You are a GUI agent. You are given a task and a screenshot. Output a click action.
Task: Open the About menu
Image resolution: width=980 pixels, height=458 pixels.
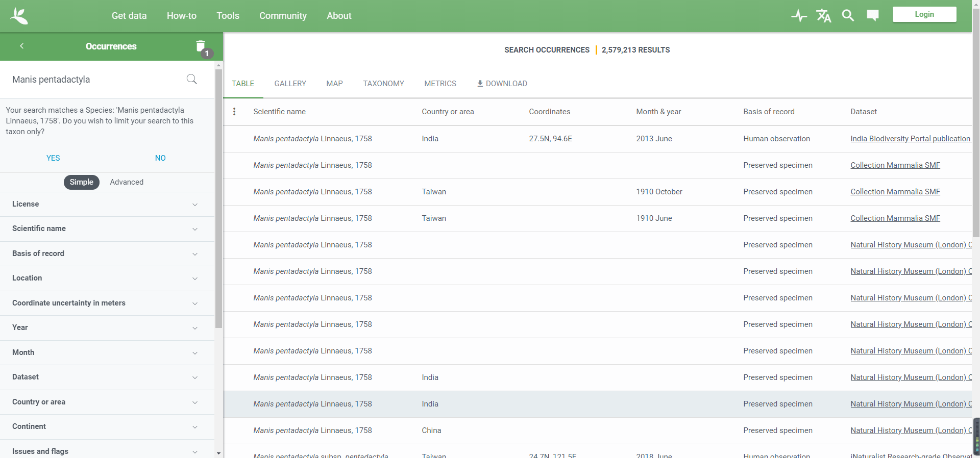click(x=339, y=16)
